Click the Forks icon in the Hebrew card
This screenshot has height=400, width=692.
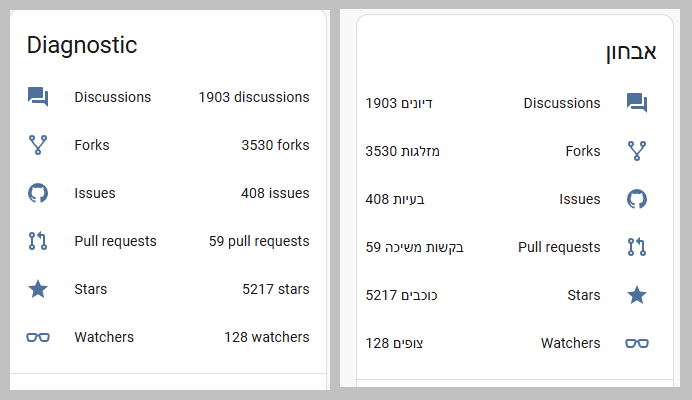637,151
